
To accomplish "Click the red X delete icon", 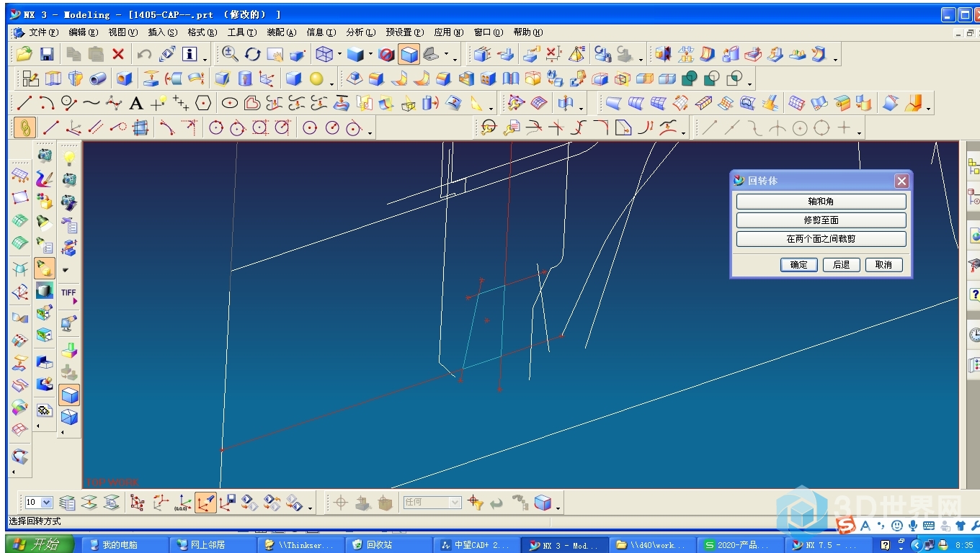I will [118, 54].
